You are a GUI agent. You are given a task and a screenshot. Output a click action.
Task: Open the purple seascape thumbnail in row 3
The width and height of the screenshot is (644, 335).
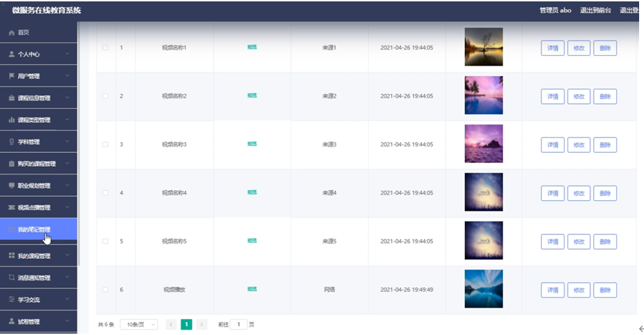[484, 144]
